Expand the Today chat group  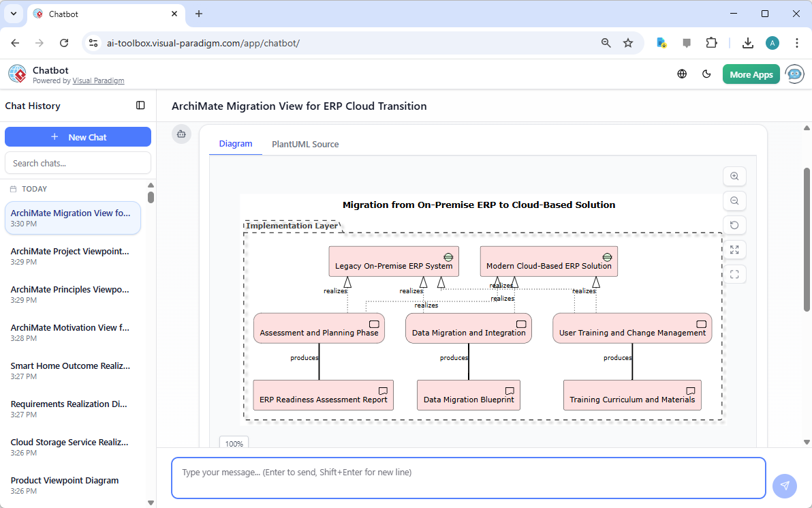point(34,189)
